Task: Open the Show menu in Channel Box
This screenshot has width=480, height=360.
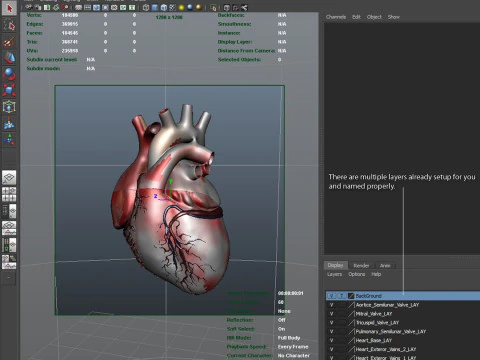Action: click(x=393, y=17)
